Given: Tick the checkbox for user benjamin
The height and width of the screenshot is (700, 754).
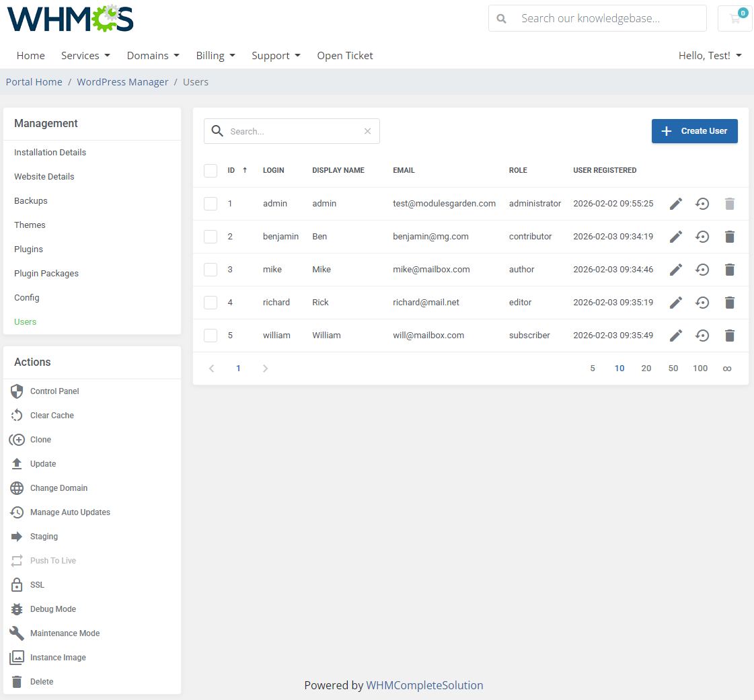Looking at the screenshot, I should click(x=211, y=237).
